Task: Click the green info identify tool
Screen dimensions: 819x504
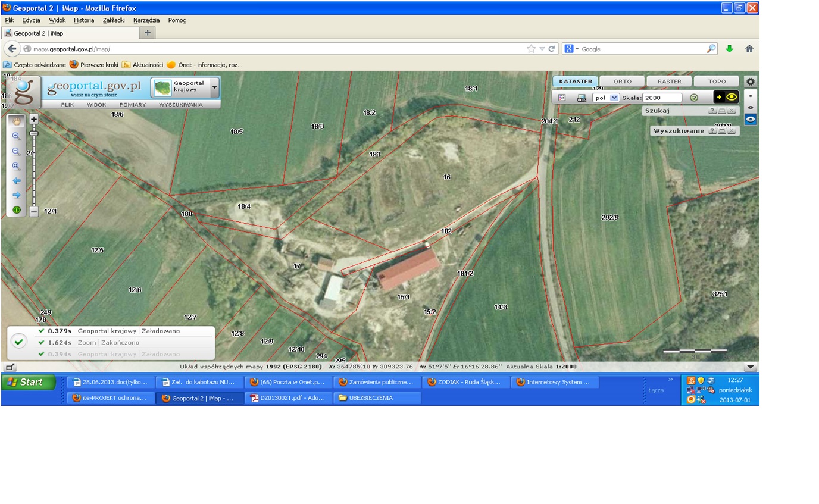Action: click(x=16, y=210)
